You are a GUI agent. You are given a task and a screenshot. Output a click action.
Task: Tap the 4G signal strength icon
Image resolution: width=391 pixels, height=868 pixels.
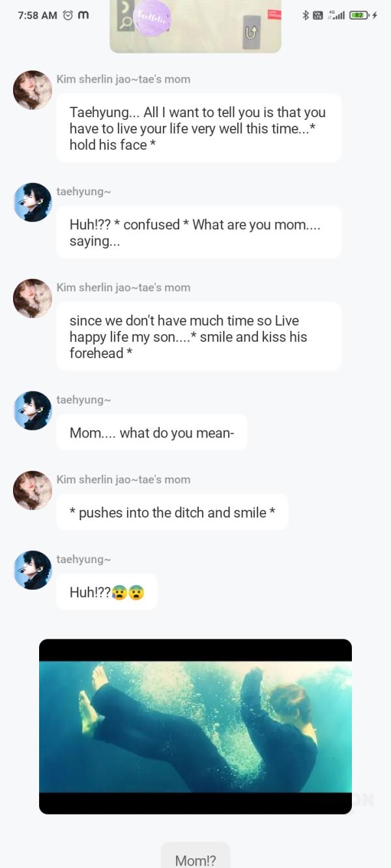click(x=337, y=15)
